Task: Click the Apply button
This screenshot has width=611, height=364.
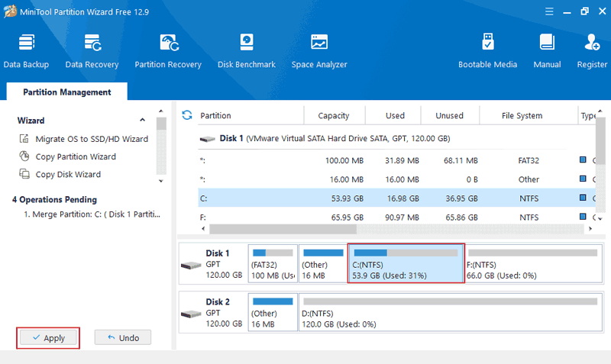Action: pyautogui.click(x=48, y=338)
